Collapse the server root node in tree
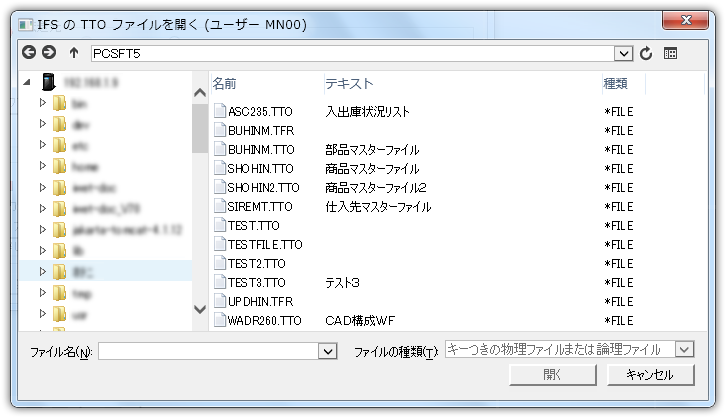The width and height of the screenshot is (726, 418). 26,83
